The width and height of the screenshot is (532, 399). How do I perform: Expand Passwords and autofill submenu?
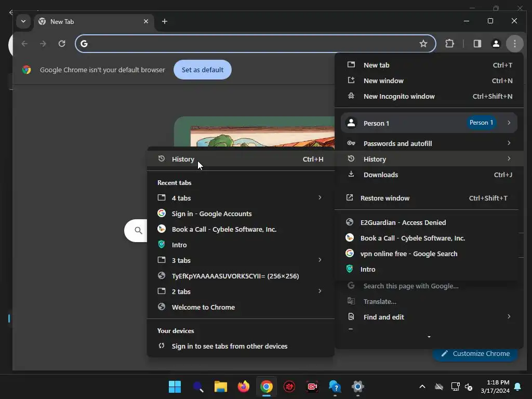(x=429, y=143)
